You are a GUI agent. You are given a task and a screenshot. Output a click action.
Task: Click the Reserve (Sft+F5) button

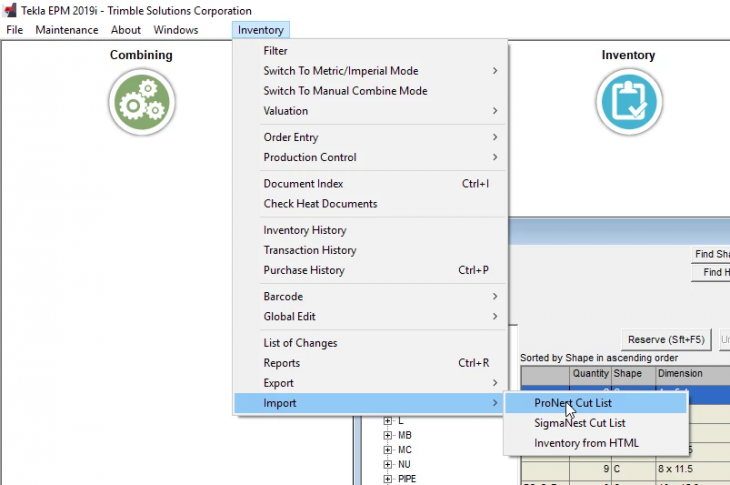(x=666, y=340)
